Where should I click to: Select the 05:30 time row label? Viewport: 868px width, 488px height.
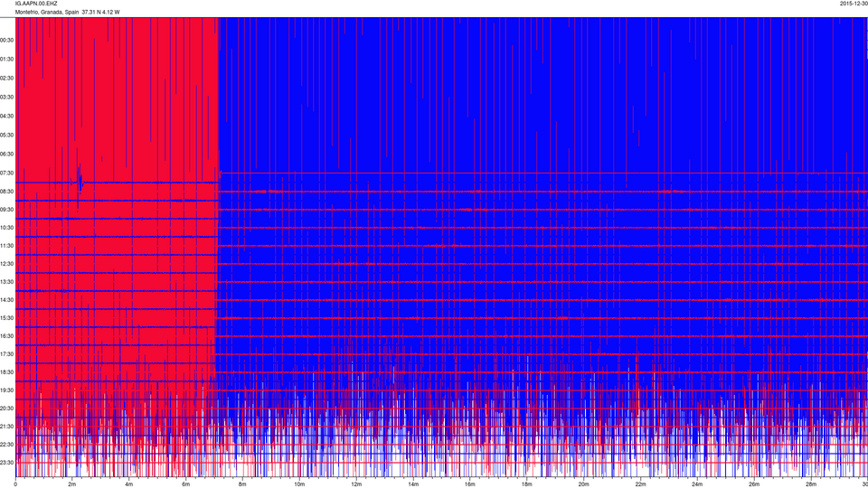(6, 135)
